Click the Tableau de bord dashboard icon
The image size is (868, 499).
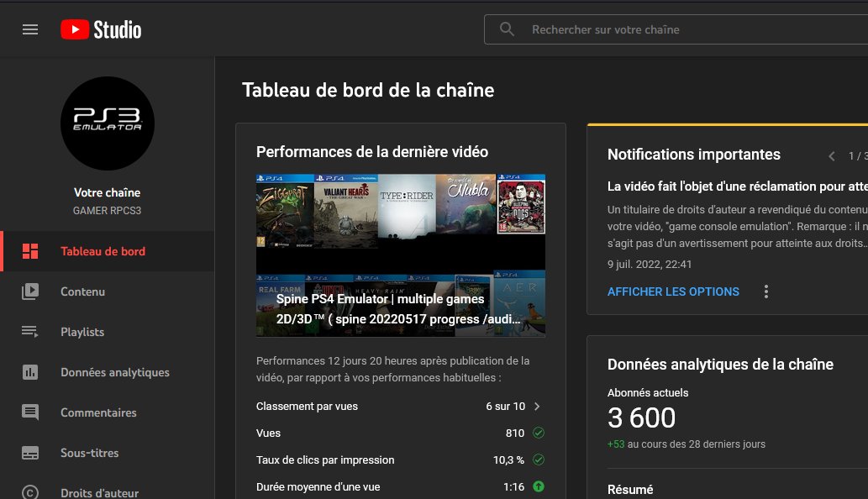[x=30, y=251]
